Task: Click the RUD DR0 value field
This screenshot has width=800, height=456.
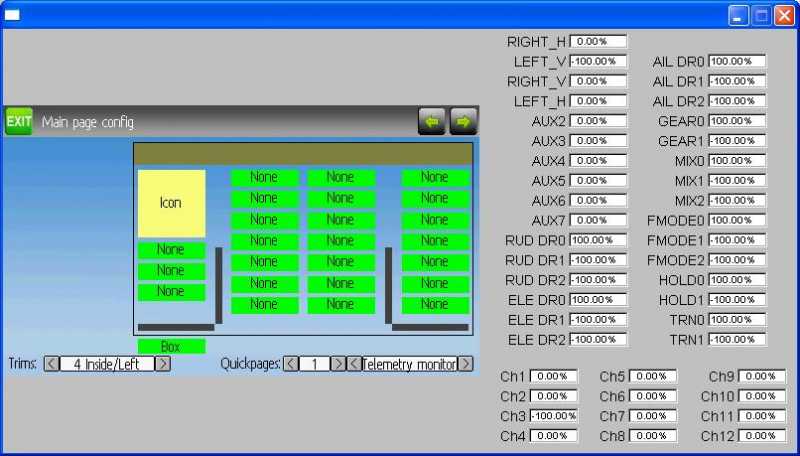Action: [x=598, y=240]
